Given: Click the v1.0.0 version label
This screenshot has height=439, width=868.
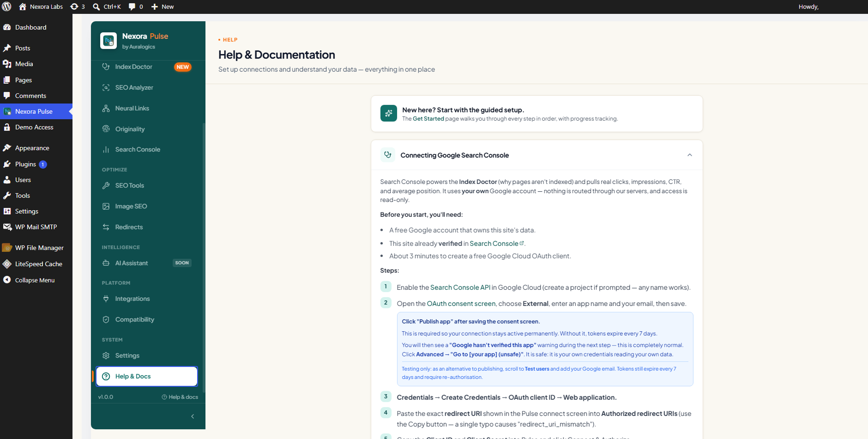Looking at the screenshot, I should (106, 397).
